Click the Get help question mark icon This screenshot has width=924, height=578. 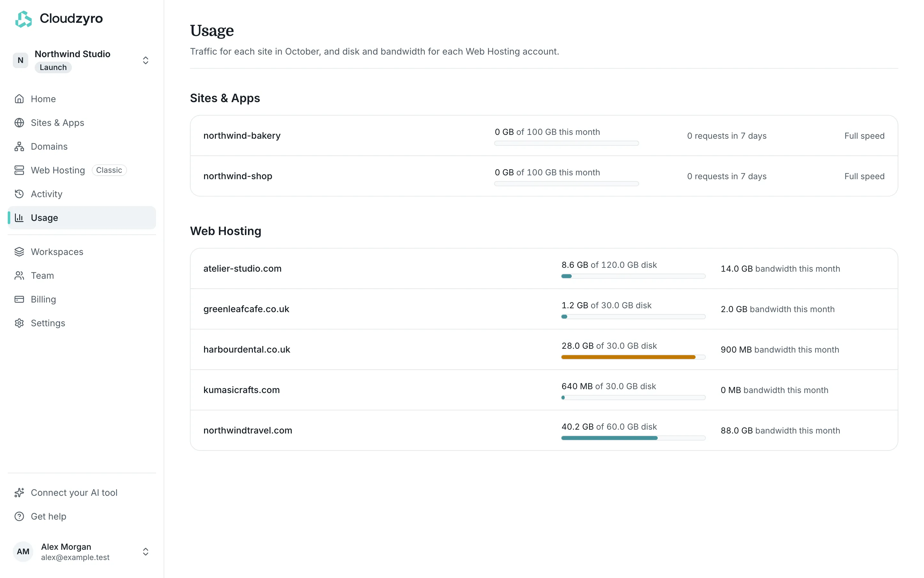click(x=19, y=516)
